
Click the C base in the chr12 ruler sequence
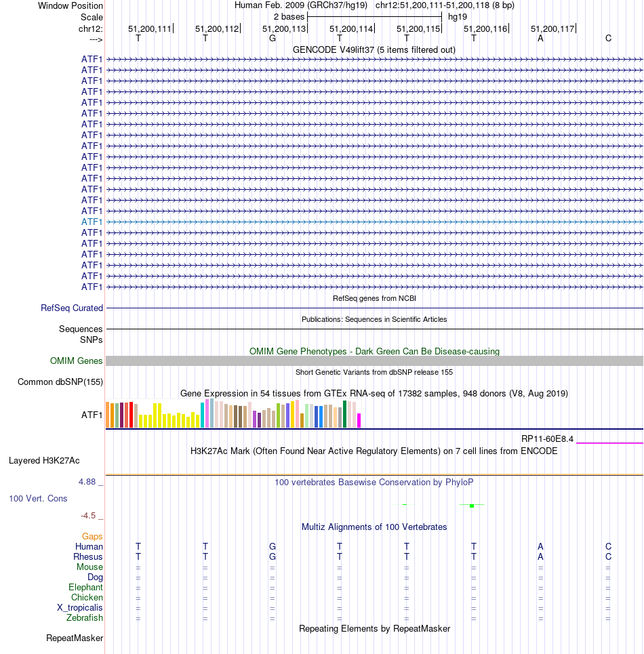608,39
